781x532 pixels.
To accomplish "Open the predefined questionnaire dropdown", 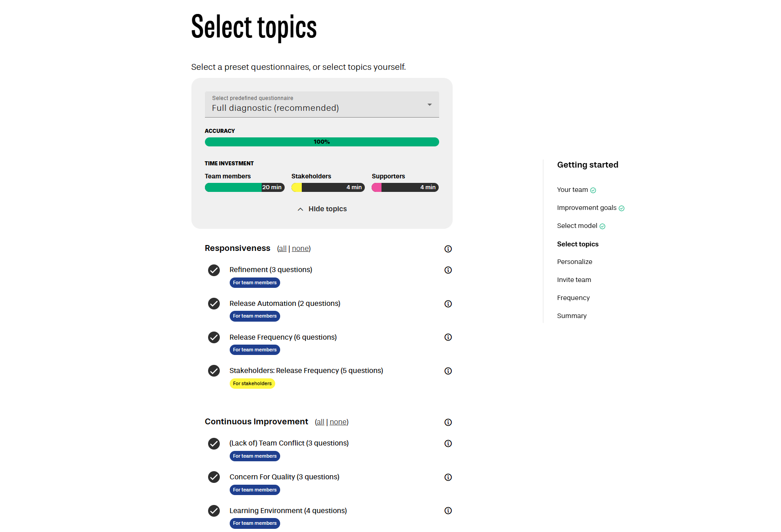I will coord(322,105).
